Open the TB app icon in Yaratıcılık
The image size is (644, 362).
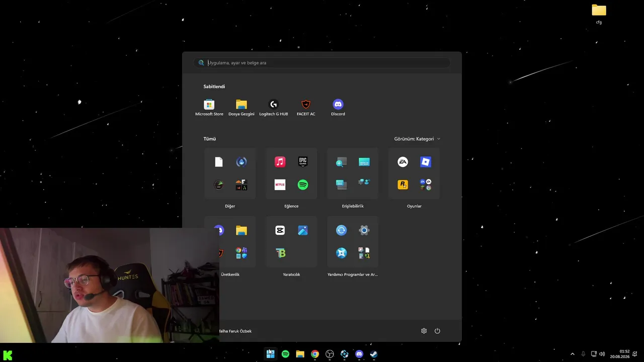[280, 253]
